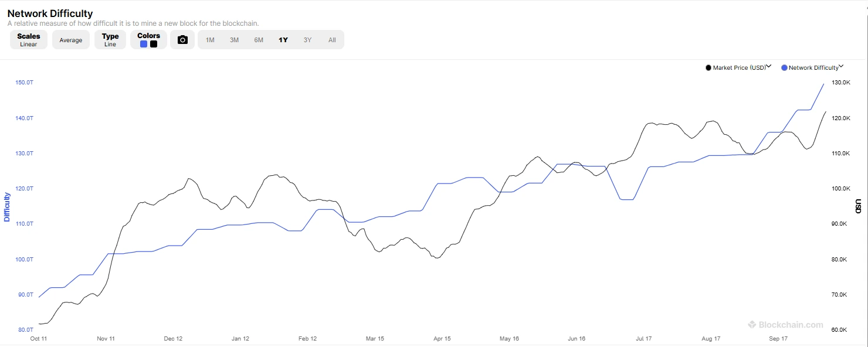Switch to the 3Y time range
868x347 pixels.
307,40
